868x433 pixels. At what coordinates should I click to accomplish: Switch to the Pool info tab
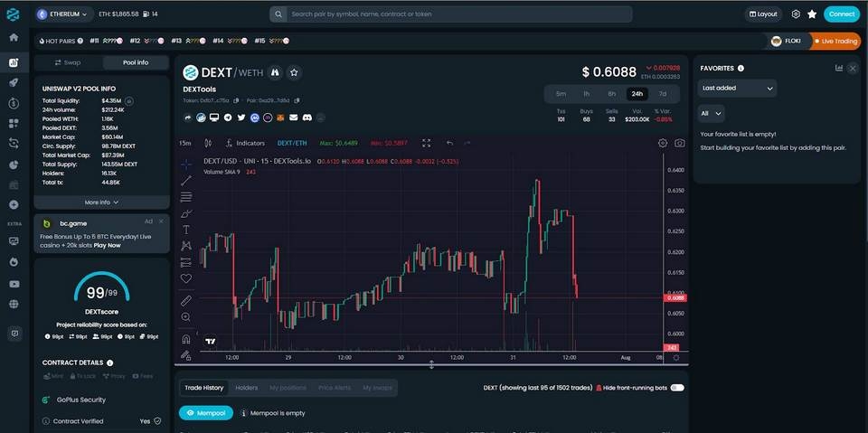[x=135, y=62]
